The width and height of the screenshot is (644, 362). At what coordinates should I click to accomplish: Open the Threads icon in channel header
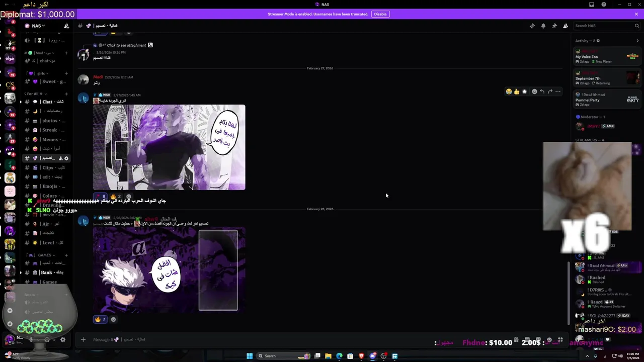(x=532, y=26)
